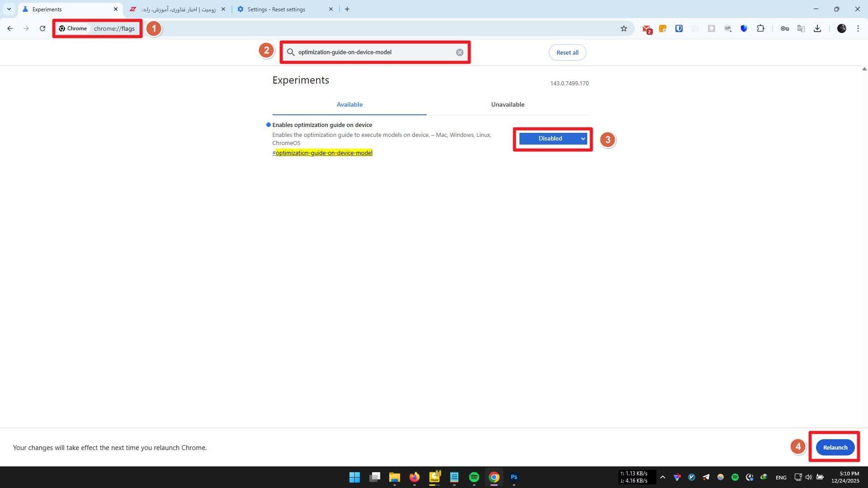Open Spotify from the taskbar
The width and height of the screenshot is (868, 488).
pyautogui.click(x=474, y=477)
